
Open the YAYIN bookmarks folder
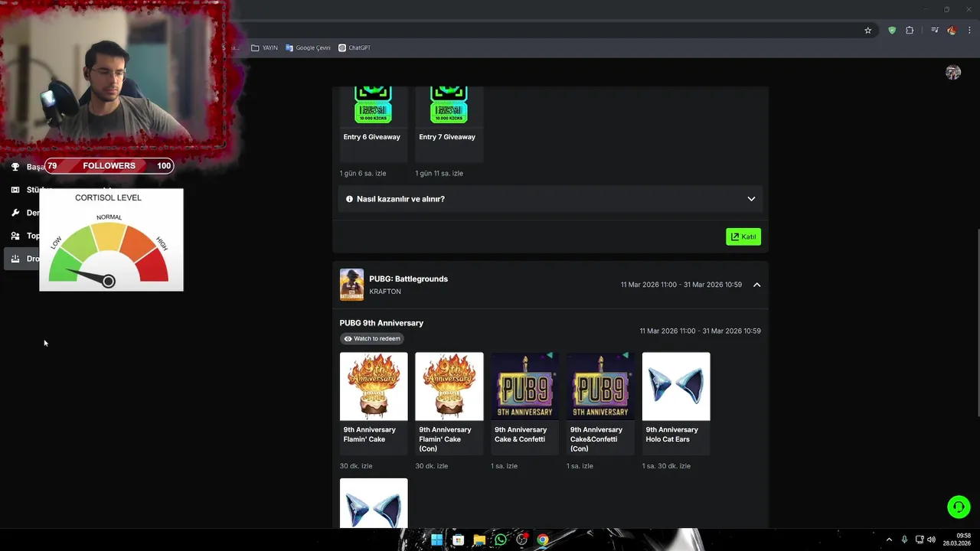coord(264,47)
